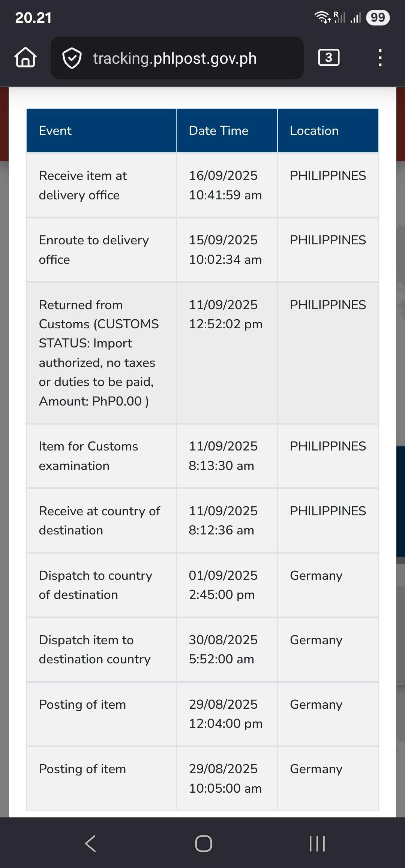Tap the 'Dispatch to country of destination' event
The height and width of the screenshot is (868, 405).
coord(96,585)
